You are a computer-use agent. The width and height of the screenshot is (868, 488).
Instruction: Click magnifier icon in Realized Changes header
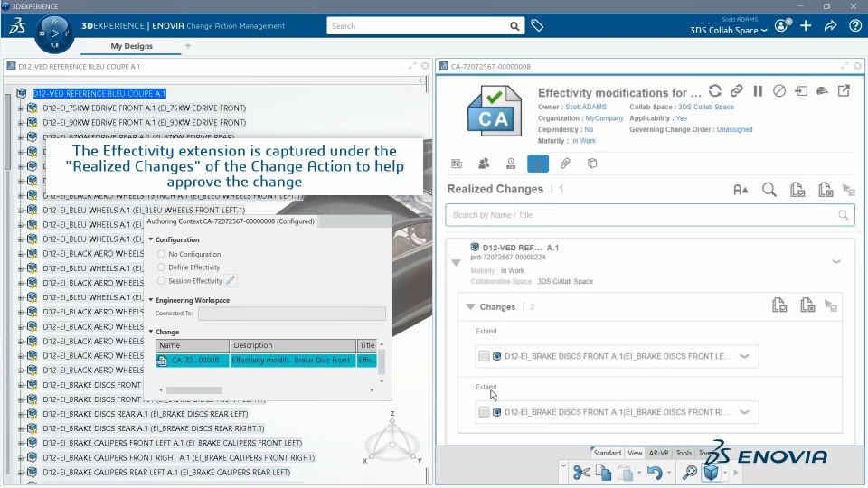pos(769,190)
